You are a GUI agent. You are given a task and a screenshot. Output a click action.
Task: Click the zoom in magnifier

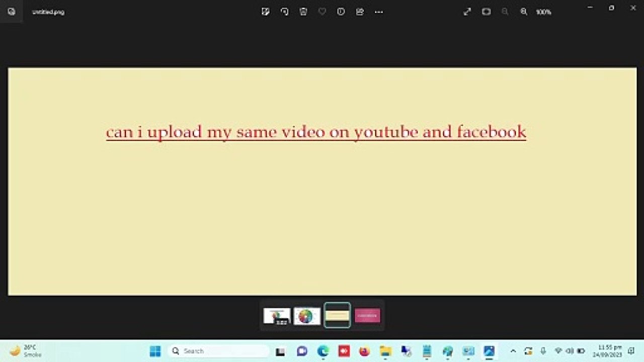click(524, 12)
